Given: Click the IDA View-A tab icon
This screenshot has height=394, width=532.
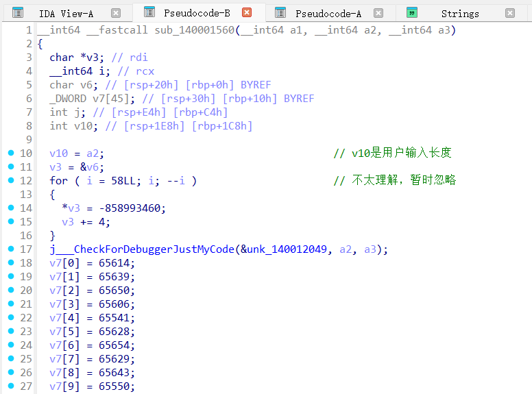Looking at the screenshot, I should (x=18, y=13).
